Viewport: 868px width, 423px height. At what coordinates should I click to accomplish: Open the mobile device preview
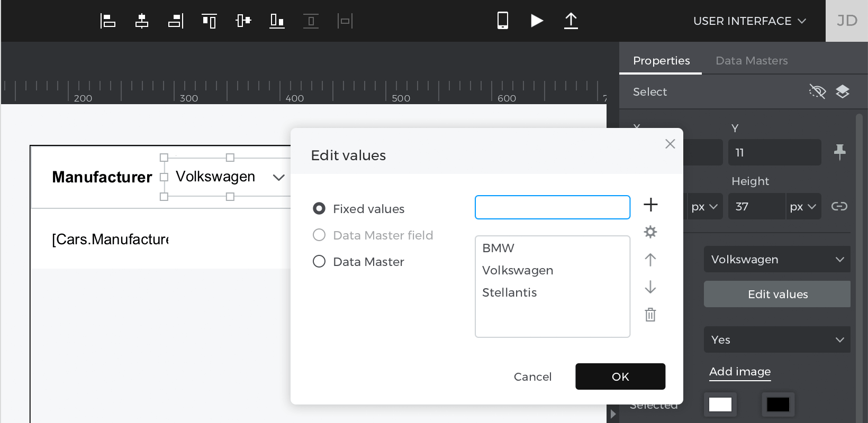pyautogui.click(x=503, y=21)
